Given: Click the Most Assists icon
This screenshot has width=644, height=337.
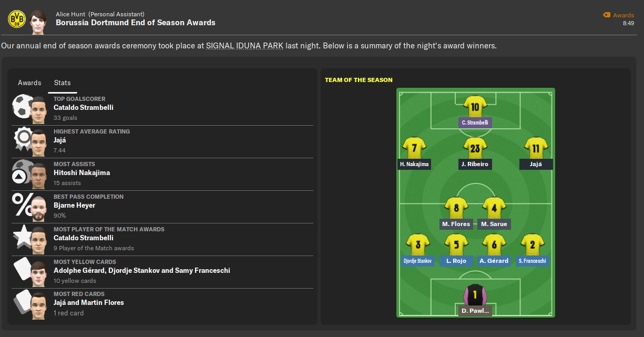Looking at the screenshot, I should (x=21, y=173).
